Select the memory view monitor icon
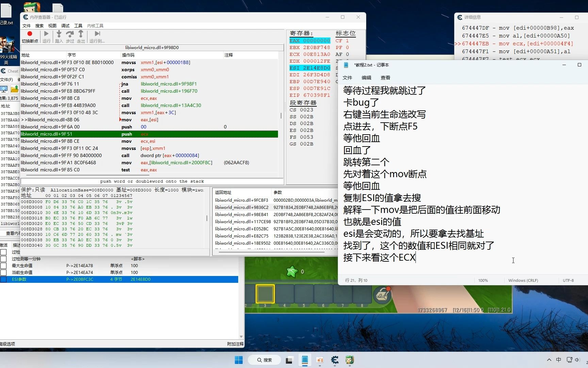 click(x=4, y=89)
